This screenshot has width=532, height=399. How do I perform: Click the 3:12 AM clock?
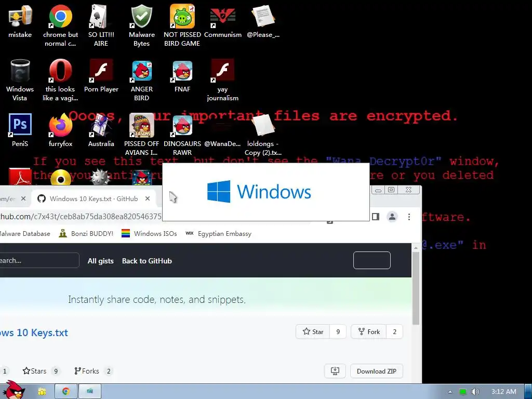[503, 392]
